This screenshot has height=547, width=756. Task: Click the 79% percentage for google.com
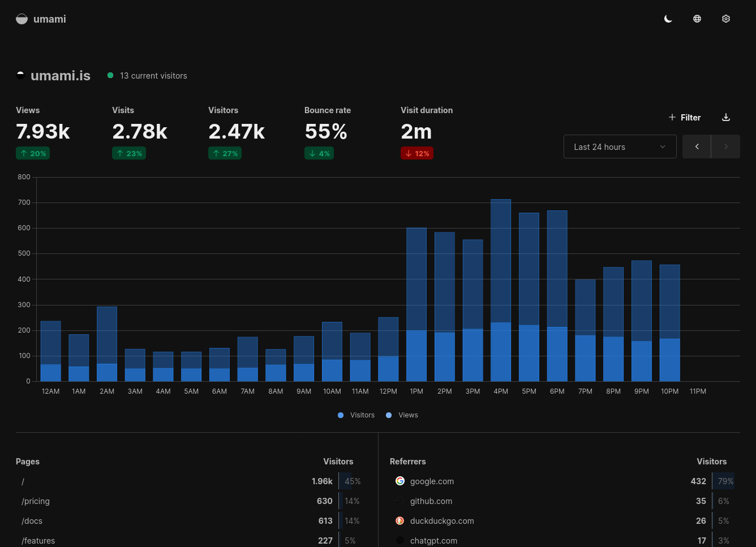[x=725, y=481]
